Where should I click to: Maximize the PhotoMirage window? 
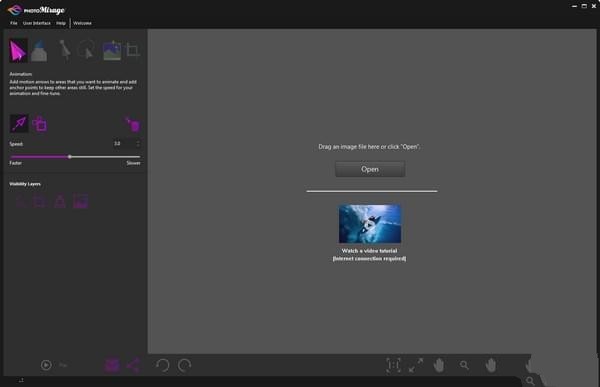584,6
